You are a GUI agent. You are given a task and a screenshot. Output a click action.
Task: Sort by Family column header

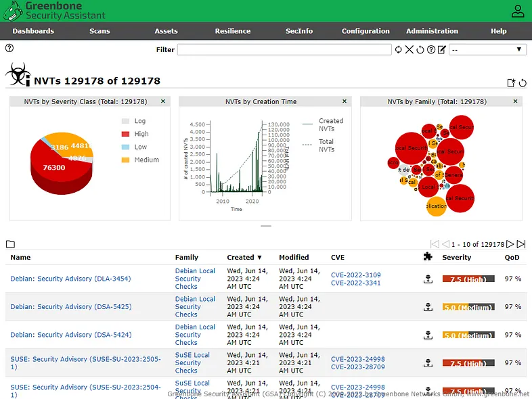(x=187, y=257)
